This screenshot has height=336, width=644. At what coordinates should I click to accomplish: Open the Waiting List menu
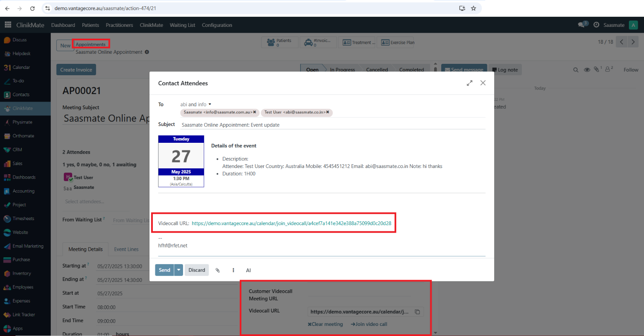tap(182, 25)
